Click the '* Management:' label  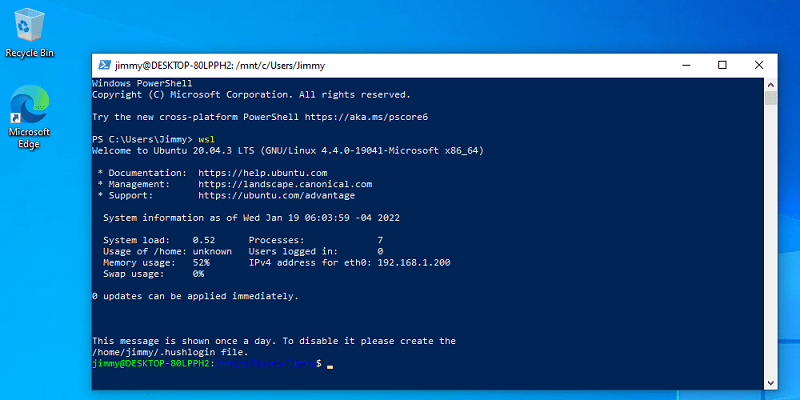pos(134,184)
